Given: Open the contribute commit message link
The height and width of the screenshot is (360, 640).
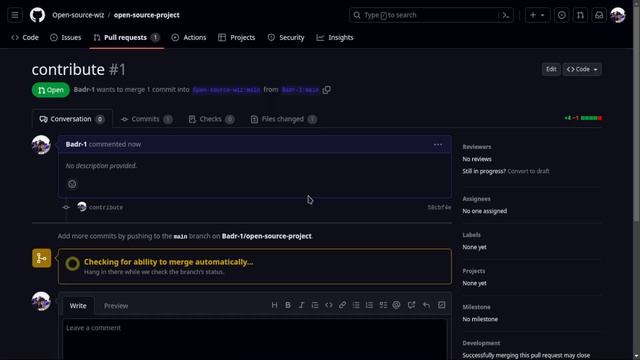Looking at the screenshot, I should [x=106, y=207].
